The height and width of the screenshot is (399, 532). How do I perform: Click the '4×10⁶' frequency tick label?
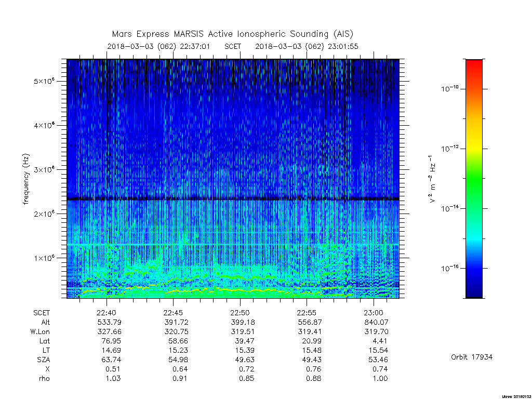44,125
